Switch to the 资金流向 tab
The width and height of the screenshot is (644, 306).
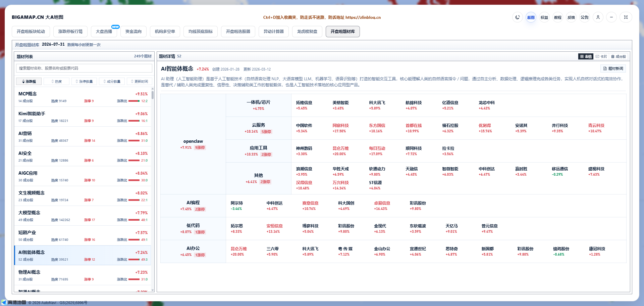point(133,32)
